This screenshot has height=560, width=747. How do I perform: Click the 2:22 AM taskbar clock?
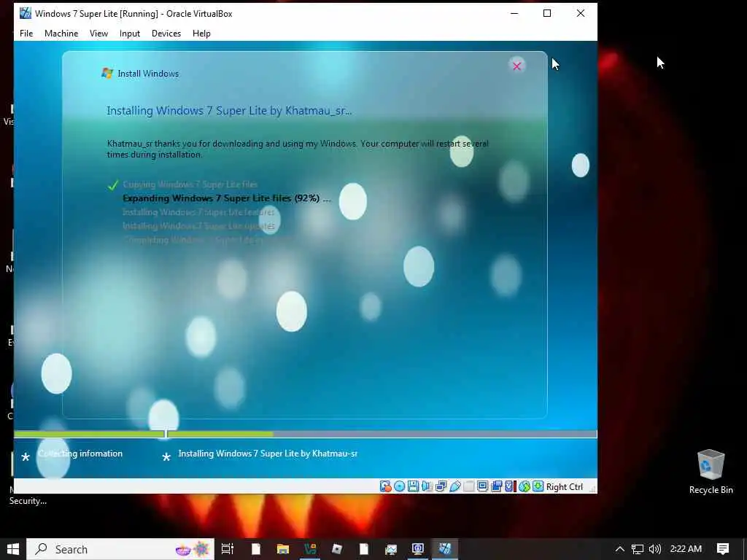point(686,549)
